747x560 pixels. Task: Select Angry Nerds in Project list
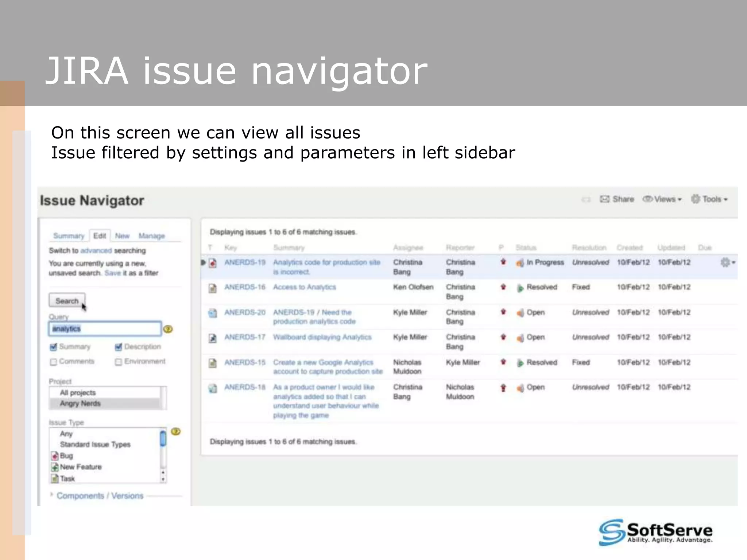tap(105, 404)
